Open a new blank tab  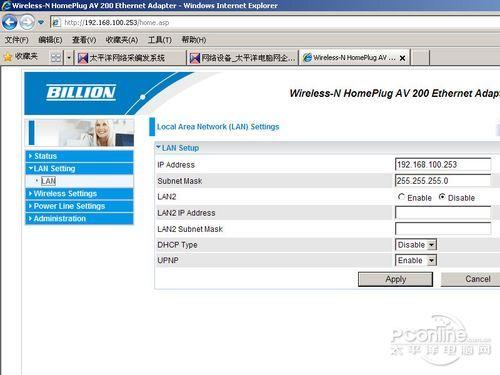click(421, 58)
